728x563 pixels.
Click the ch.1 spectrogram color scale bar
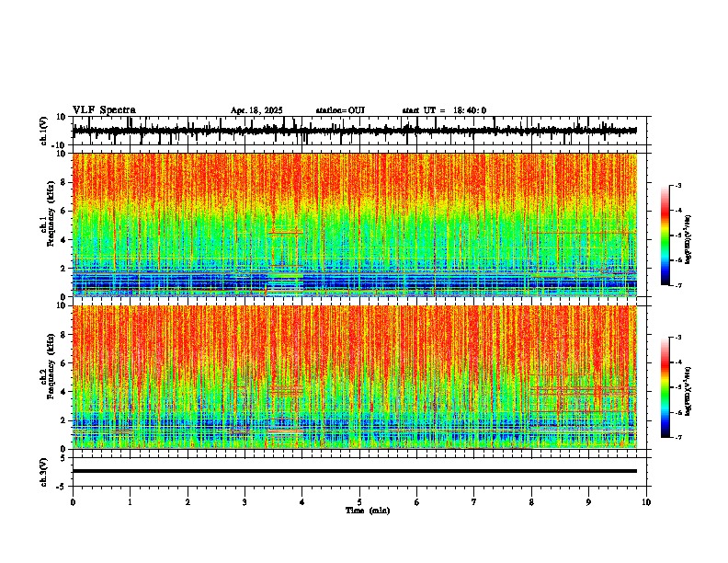pos(665,236)
